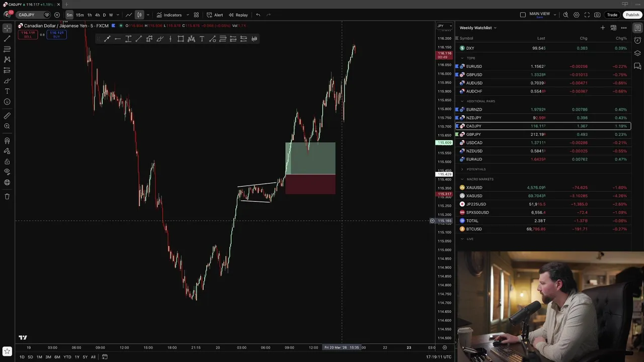This screenshot has height=362, width=644.
Task: Click the Publish button
Action: pos(632,15)
